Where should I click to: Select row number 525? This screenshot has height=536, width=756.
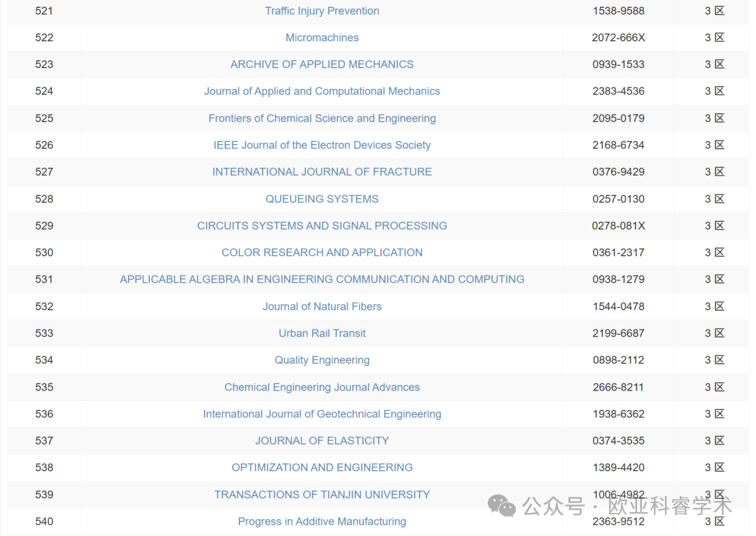pos(44,118)
